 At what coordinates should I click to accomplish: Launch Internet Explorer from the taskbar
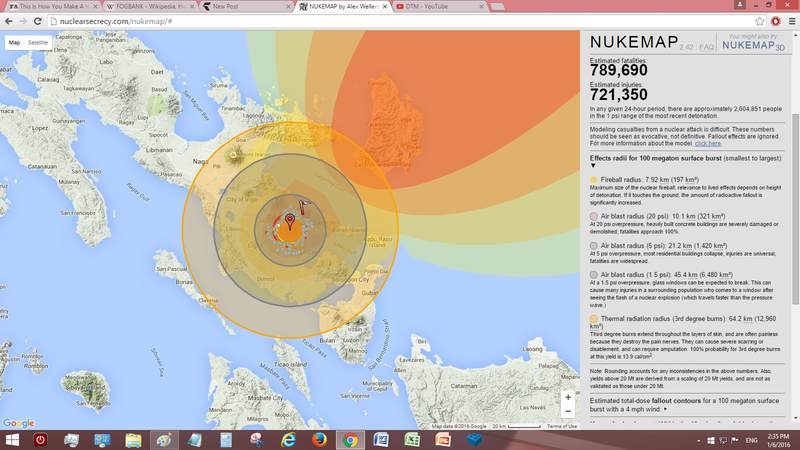(x=288, y=440)
